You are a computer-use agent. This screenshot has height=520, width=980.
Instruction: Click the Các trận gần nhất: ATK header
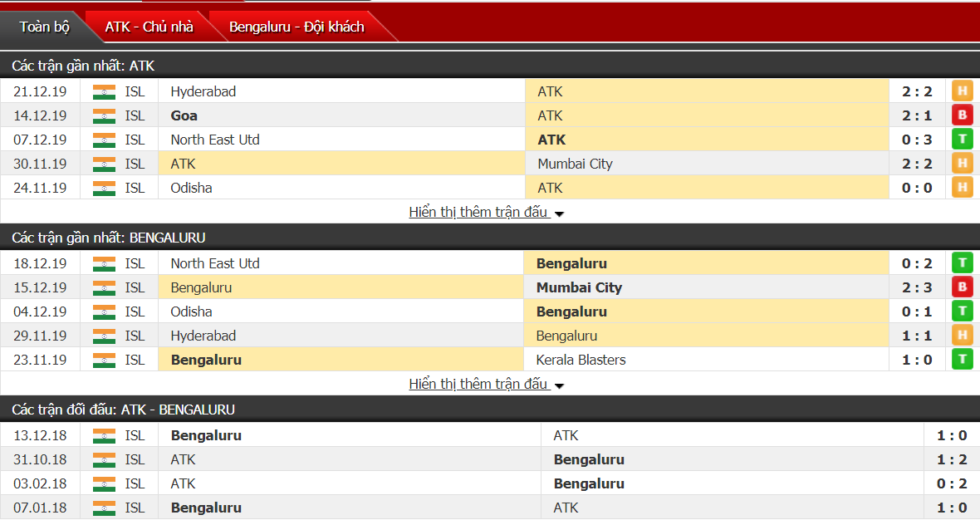coord(83,66)
